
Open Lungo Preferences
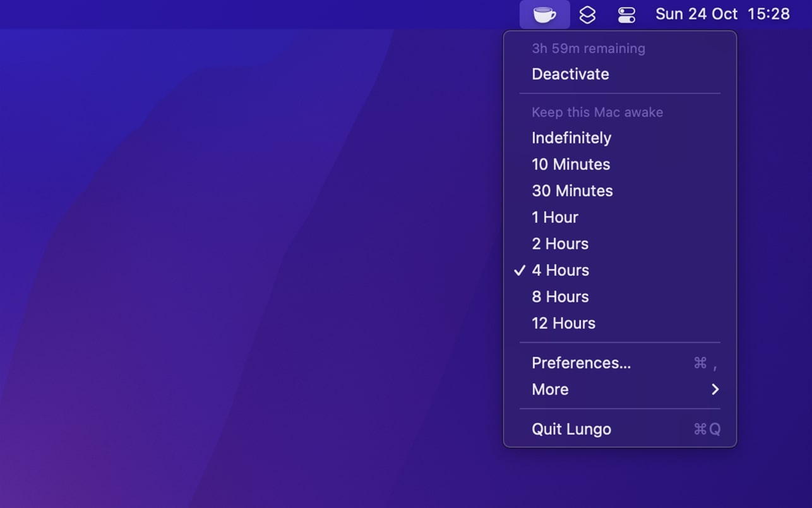click(x=581, y=363)
